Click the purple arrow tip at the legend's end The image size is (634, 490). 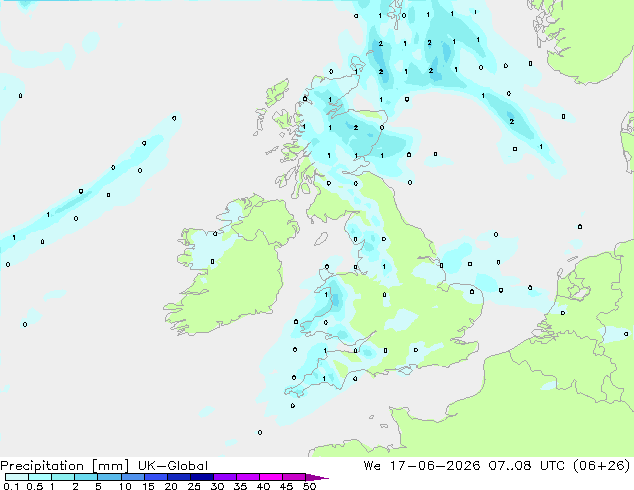click(317, 477)
